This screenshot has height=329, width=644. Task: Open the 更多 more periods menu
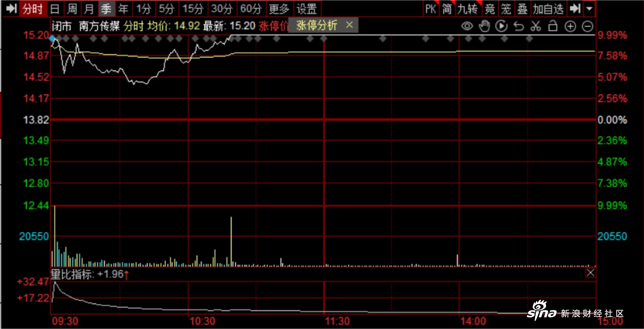pyautogui.click(x=279, y=9)
